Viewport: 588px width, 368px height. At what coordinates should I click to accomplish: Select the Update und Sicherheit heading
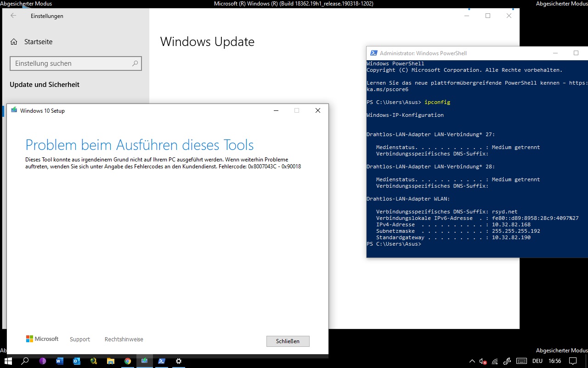[45, 85]
